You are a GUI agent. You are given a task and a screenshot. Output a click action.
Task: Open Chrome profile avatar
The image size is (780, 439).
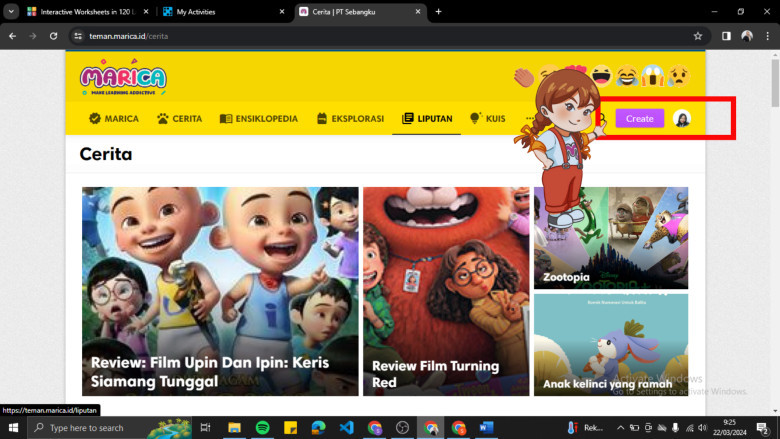coord(747,36)
